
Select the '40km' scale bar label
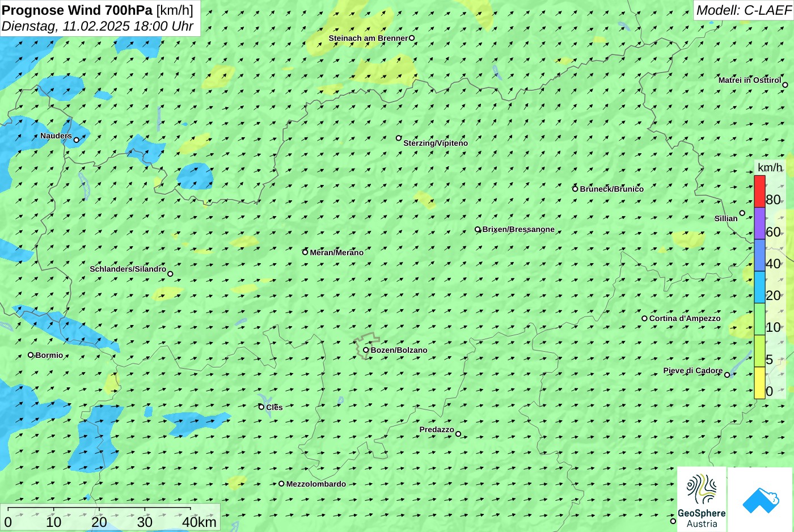(x=199, y=522)
